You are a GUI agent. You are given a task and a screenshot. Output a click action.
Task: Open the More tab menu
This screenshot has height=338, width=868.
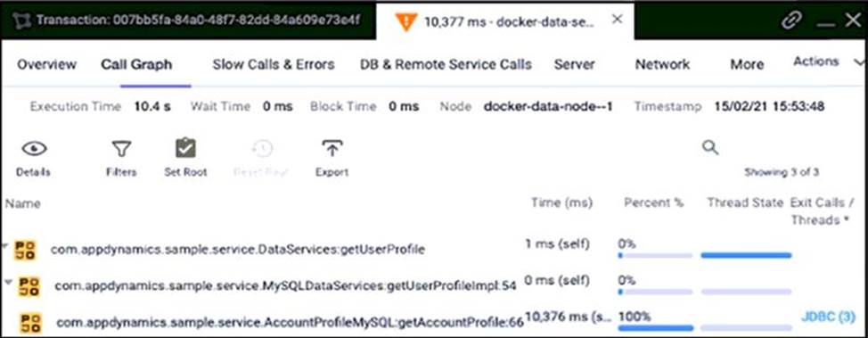click(747, 64)
